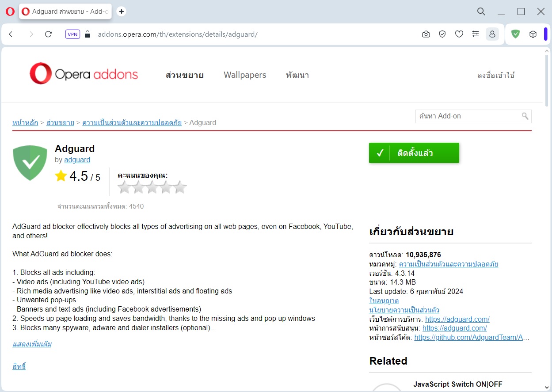
Task: Click the site security padlock icon
Action: coord(88,34)
